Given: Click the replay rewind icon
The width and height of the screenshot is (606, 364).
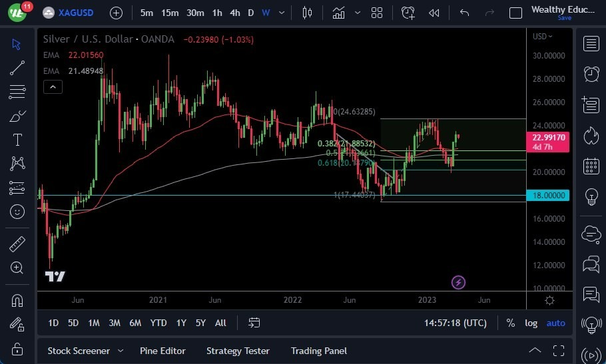Looking at the screenshot, I should coord(434,13).
